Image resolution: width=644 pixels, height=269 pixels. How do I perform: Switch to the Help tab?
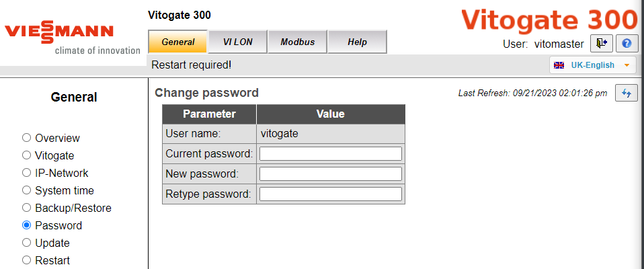tap(357, 42)
